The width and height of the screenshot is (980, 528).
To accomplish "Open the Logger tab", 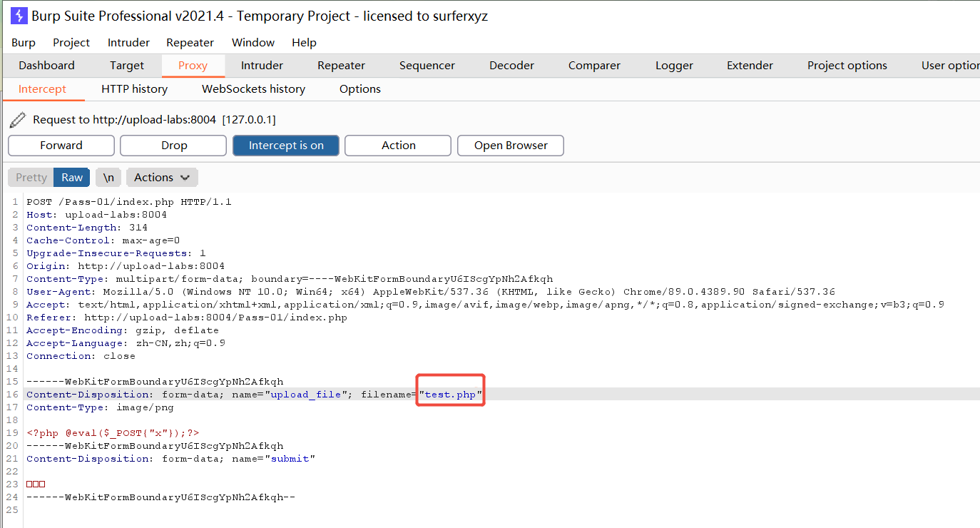I will 674,66.
